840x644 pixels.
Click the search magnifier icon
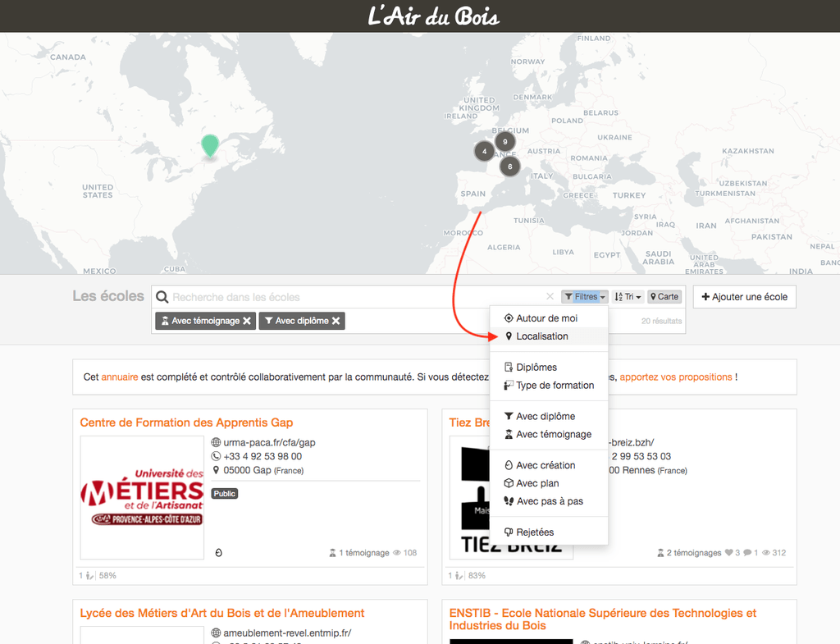pos(162,297)
